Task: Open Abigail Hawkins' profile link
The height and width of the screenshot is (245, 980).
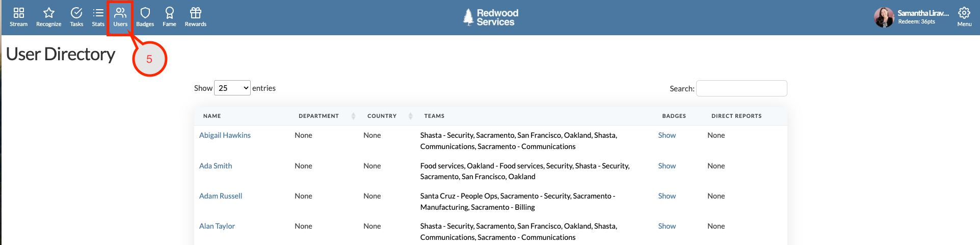Action: 225,135
